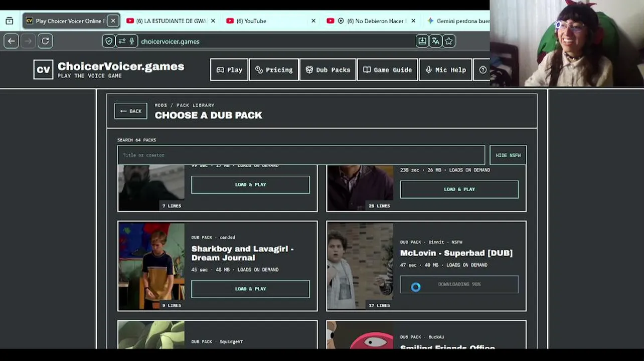Focus the Title or creator search field
644x361 pixels.
pos(301,155)
